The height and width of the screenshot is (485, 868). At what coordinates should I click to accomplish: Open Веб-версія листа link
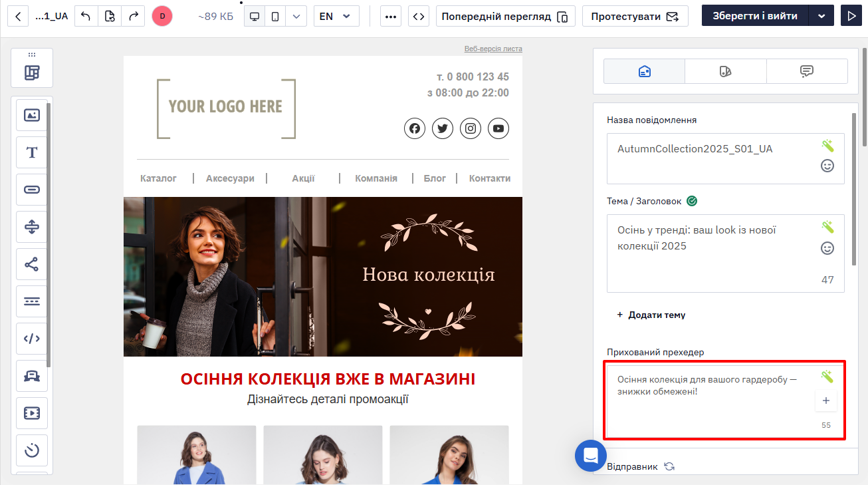click(493, 49)
